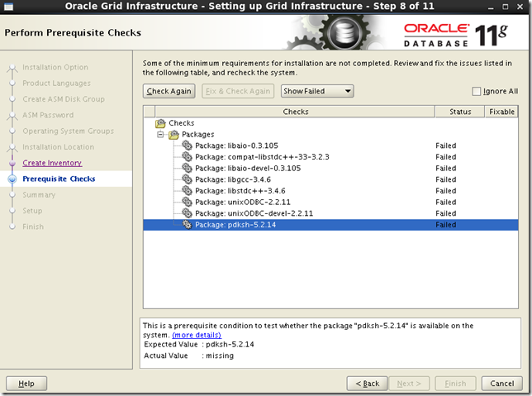The width and height of the screenshot is (532, 396).
Task: Click gear icon beside compat-libstdc++-33-3.2.3
Action: (187, 157)
